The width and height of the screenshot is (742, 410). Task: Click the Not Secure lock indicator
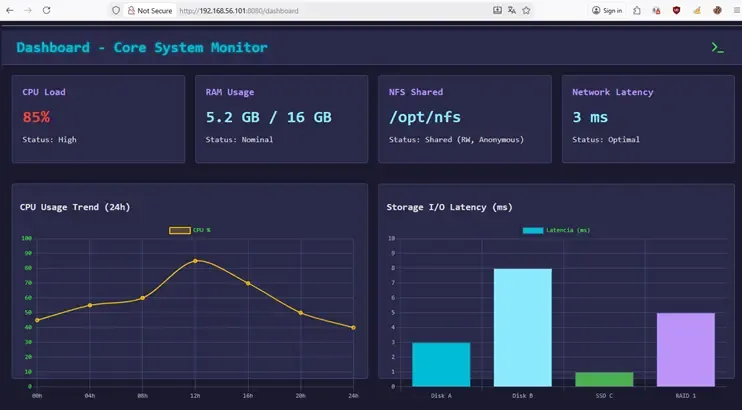pos(150,10)
